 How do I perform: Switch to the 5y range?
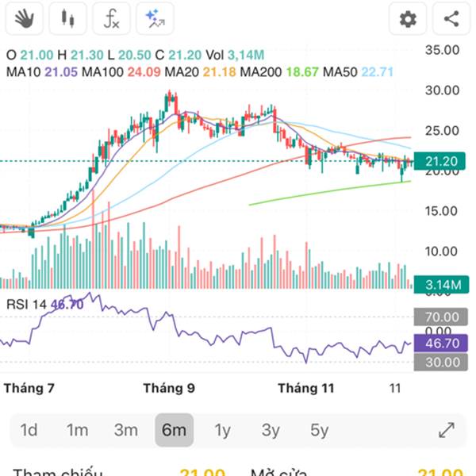[319, 431]
